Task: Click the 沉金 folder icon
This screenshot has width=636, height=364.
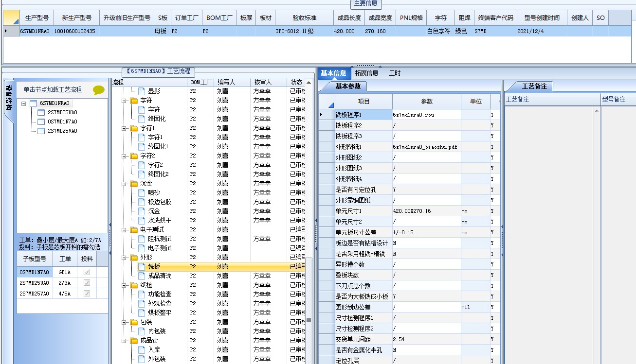Action: (134, 183)
